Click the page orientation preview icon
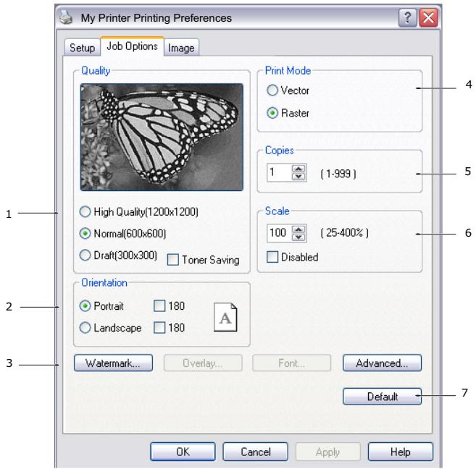The image size is (476, 469). tap(225, 317)
